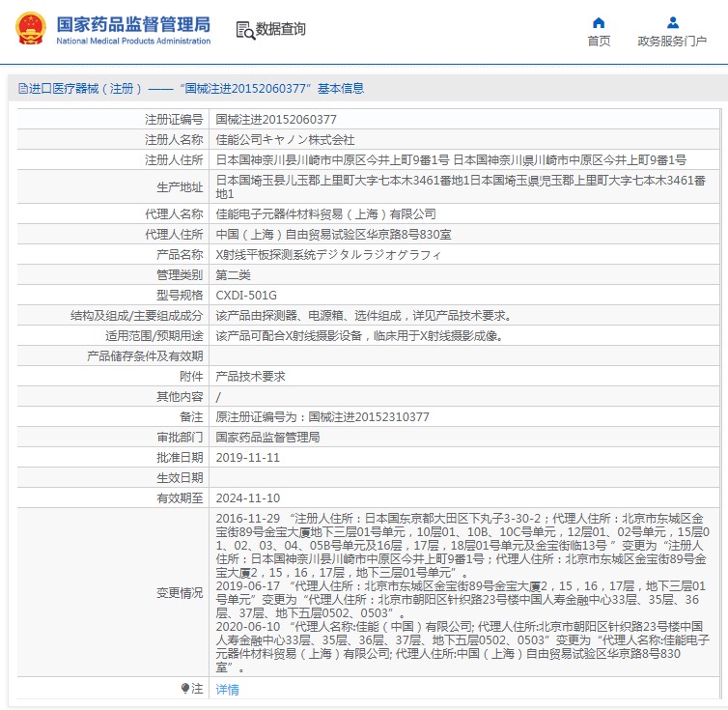The height and width of the screenshot is (710, 728).
Task: Click the 2016-11-29 change record text
Action: coord(462,545)
